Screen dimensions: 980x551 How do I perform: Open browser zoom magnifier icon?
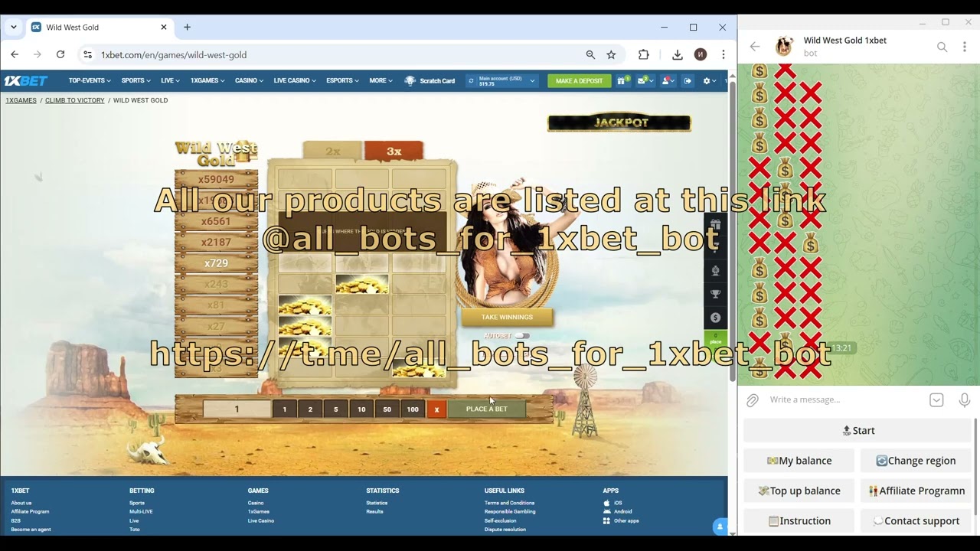[590, 54]
